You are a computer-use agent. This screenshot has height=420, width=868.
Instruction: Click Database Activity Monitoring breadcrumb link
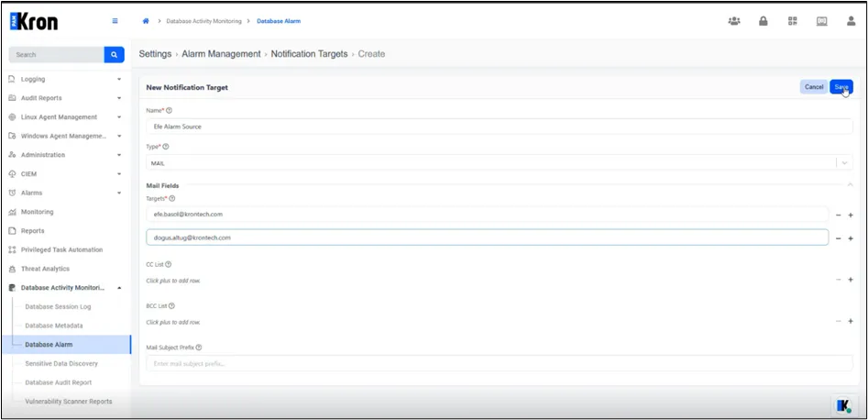(203, 21)
